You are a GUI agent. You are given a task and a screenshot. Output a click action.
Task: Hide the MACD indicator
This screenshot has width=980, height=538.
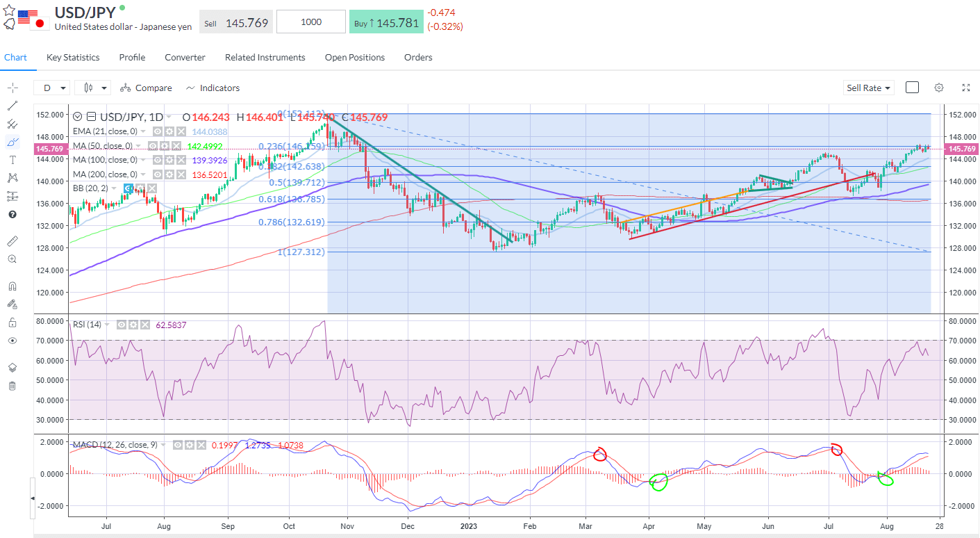[178, 445]
